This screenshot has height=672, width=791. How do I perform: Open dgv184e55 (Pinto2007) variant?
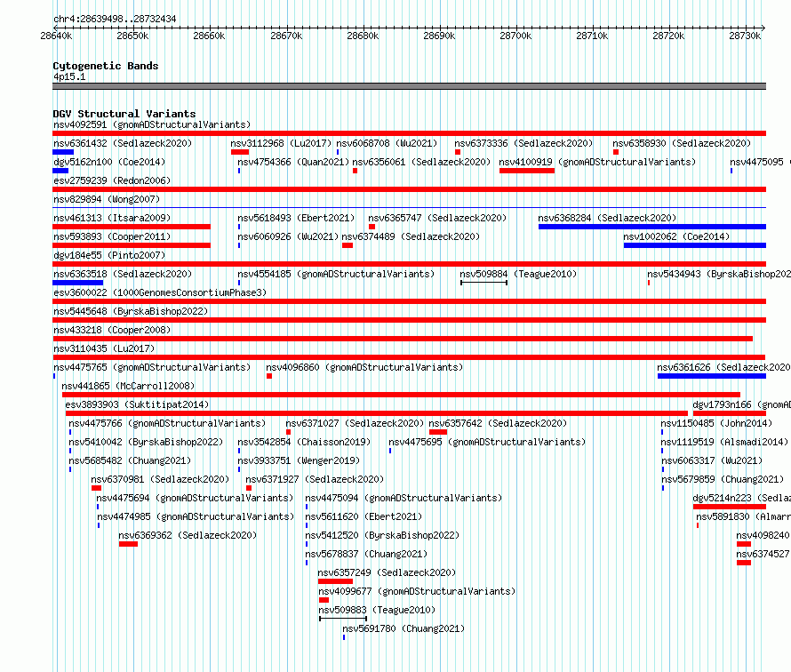click(109, 255)
